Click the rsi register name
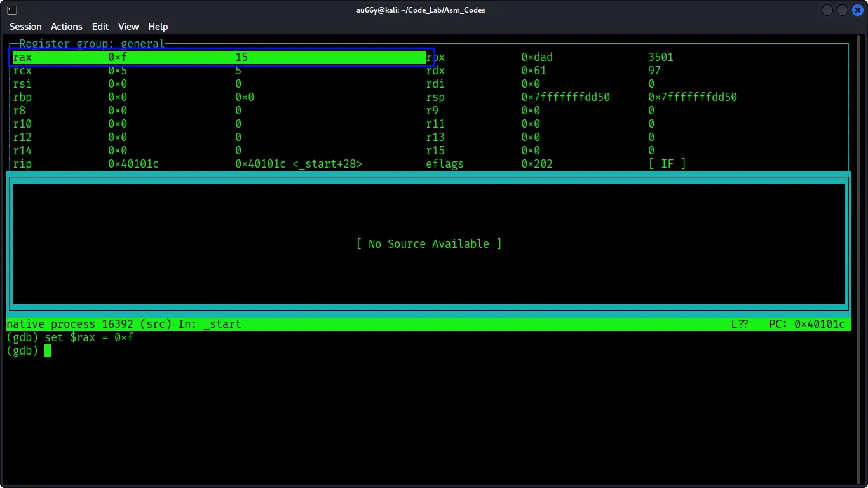This screenshot has height=488, width=868. tap(22, 84)
